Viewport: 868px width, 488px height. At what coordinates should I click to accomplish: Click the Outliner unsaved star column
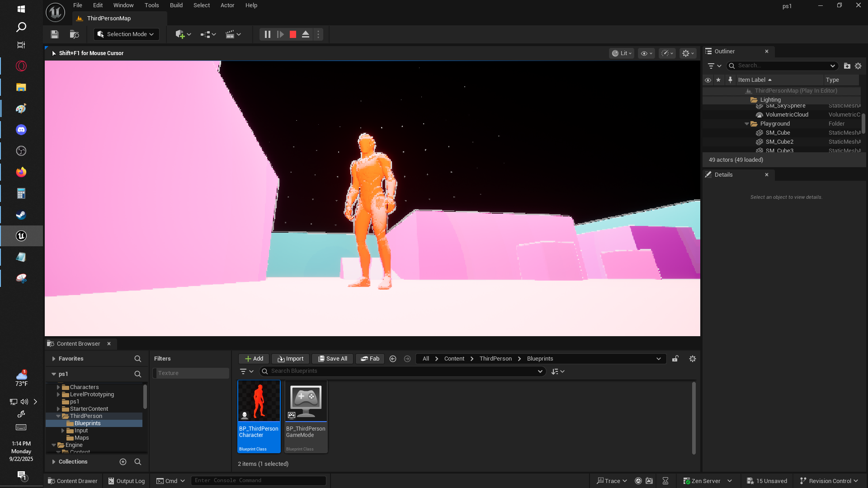click(x=718, y=80)
